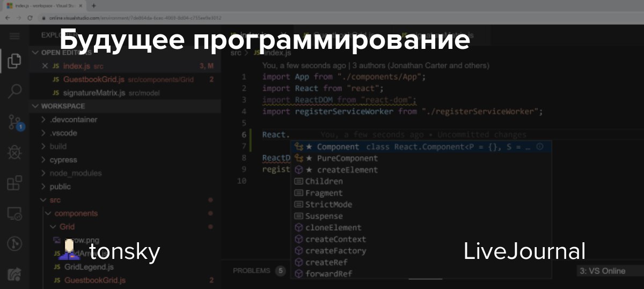This screenshot has height=289, width=644.
Task: Click the 'import ReactDOM' line 3
Action: coord(340,100)
